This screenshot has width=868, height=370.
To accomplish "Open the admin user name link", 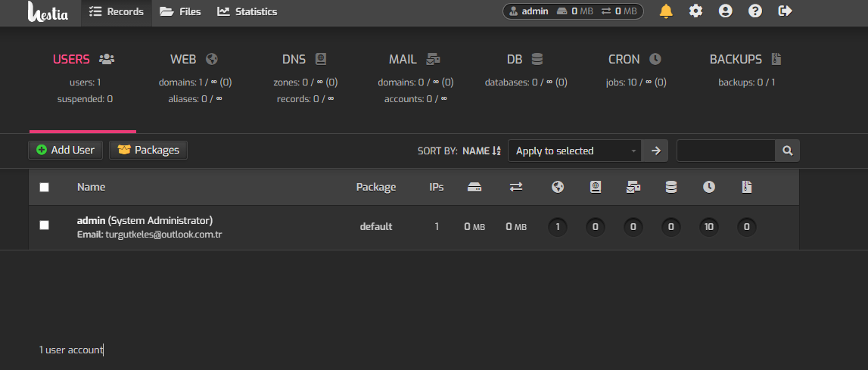I will 92,220.
